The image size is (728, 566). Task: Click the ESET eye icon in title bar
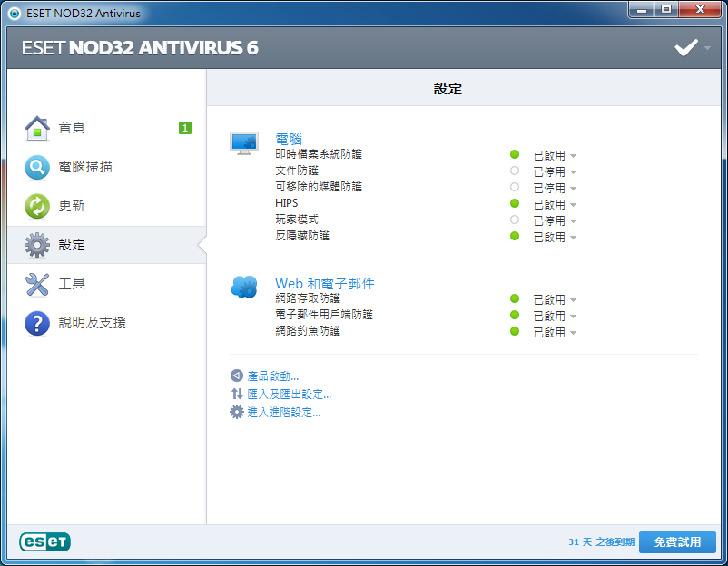tap(15, 14)
